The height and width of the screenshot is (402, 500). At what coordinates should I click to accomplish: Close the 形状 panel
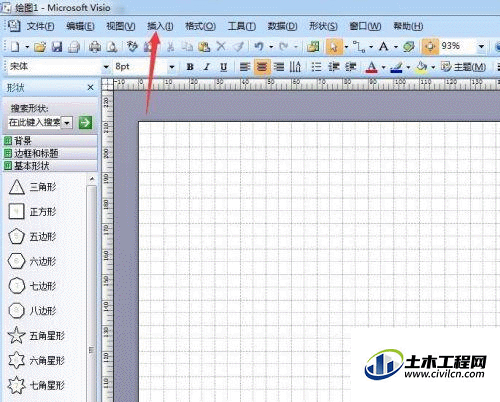click(90, 87)
